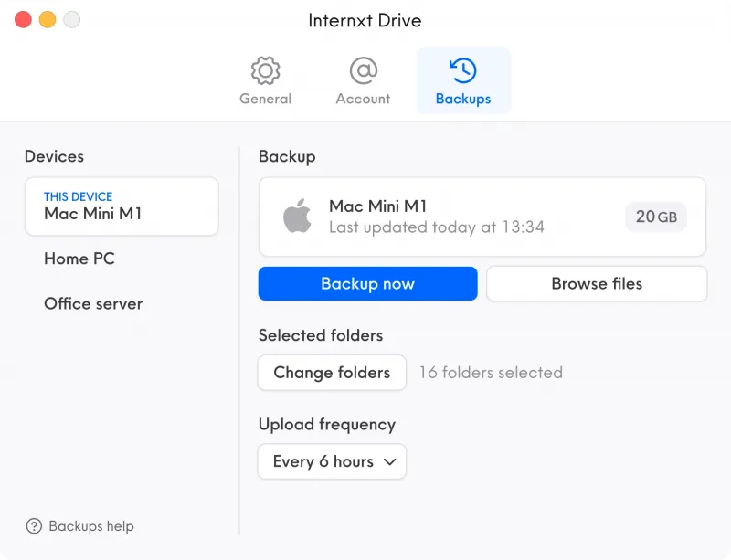This screenshot has height=560, width=731.
Task: Open Browse files button
Action: [597, 283]
